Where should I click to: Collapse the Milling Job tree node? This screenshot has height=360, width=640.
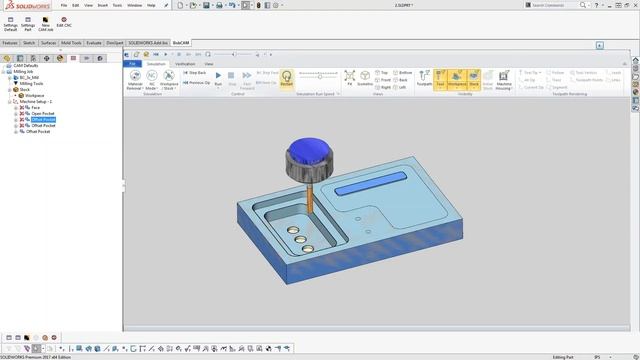(4, 71)
